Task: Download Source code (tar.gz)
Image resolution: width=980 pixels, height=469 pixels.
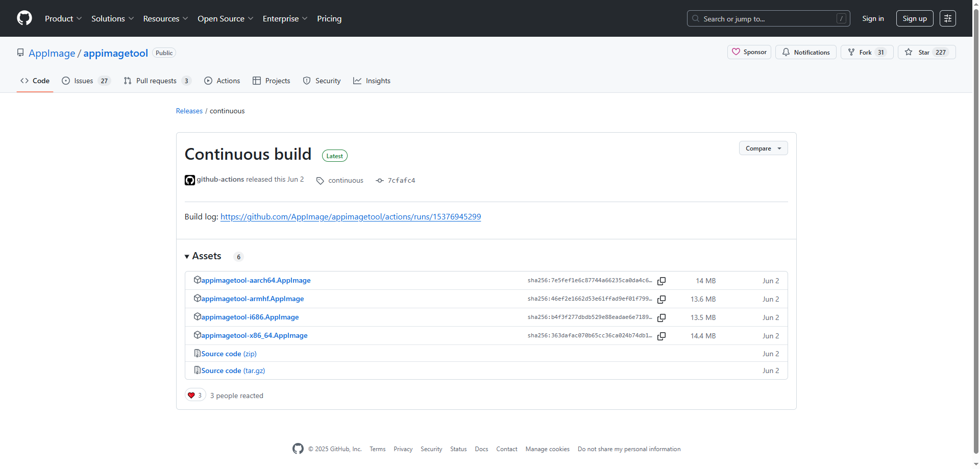Action: click(233, 371)
